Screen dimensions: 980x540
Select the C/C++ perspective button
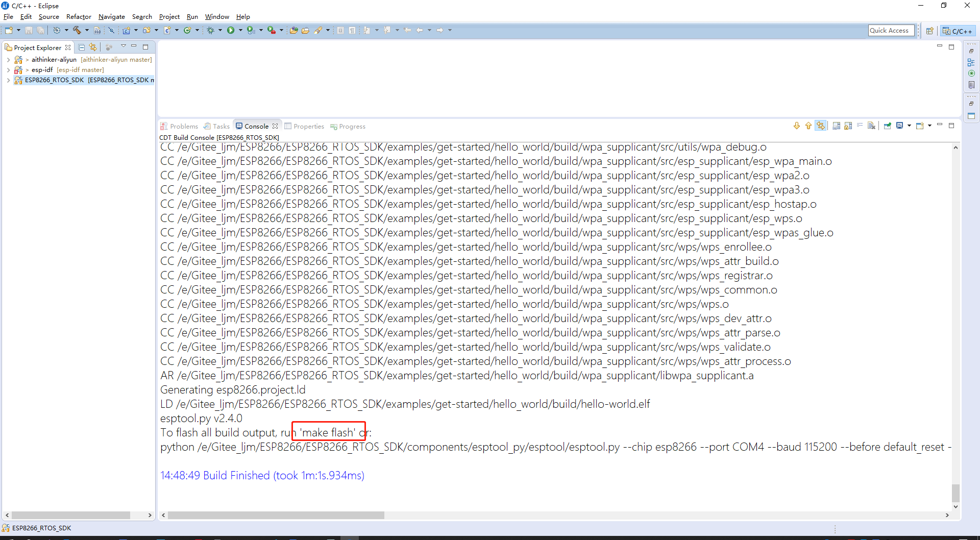click(x=958, y=31)
